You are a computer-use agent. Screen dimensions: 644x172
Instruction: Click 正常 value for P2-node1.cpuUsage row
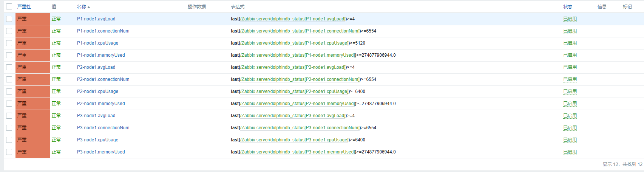point(56,91)
